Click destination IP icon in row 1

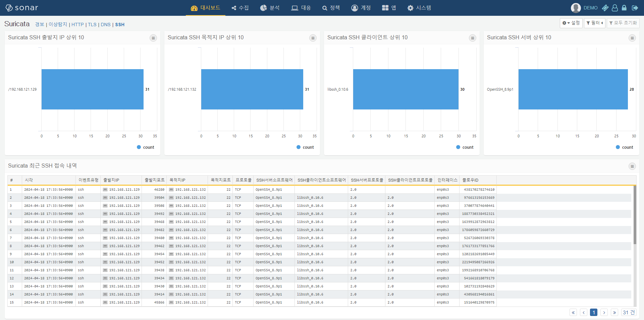(x=171, y=190)
